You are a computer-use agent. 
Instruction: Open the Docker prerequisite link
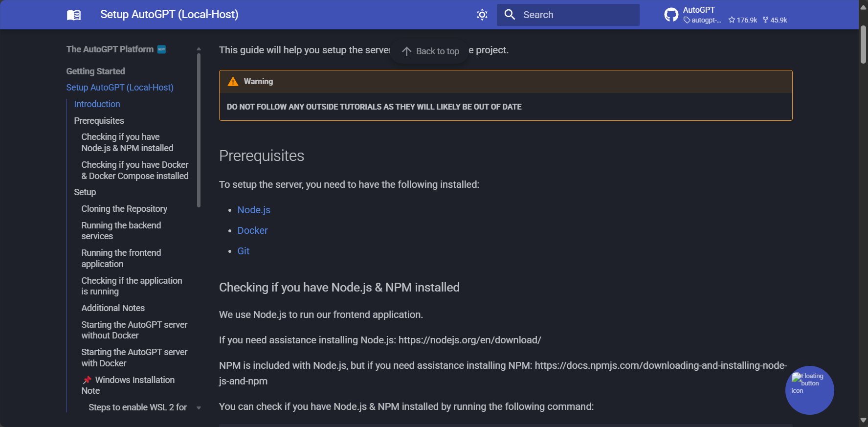pyautogui.click(x=252, y=230)
